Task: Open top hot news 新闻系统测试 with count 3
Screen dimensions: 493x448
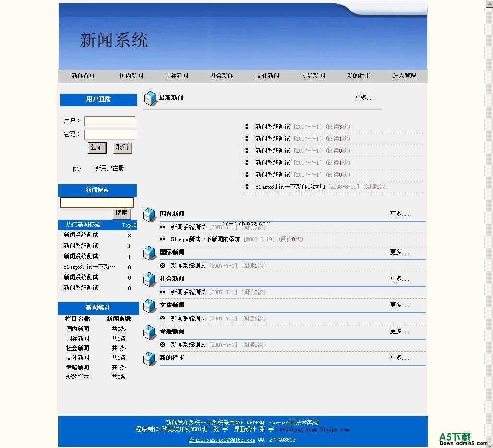Action: pos(81,235)
